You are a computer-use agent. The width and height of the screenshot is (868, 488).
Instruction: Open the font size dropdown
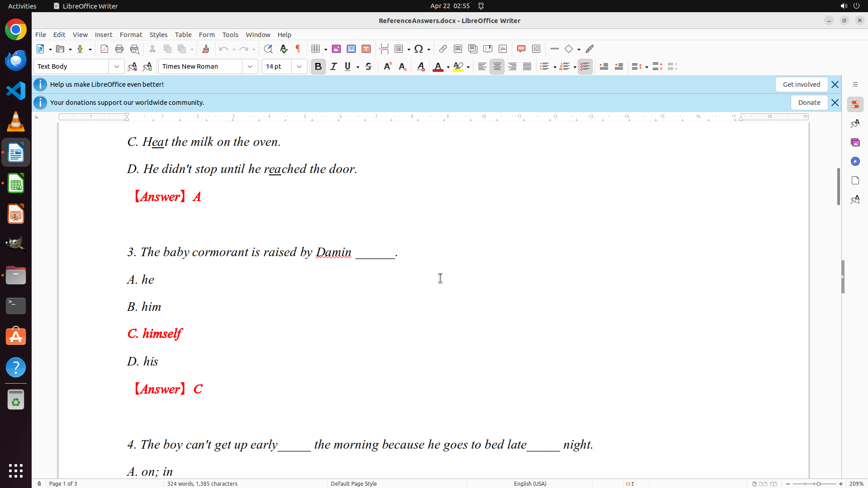click(299, 66)
